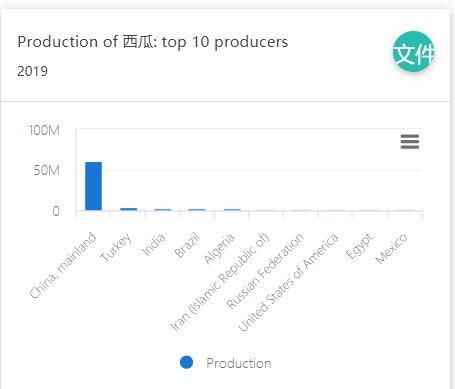Click the Mexico axis label
455x389 pixels.
[x=391, y=248]
